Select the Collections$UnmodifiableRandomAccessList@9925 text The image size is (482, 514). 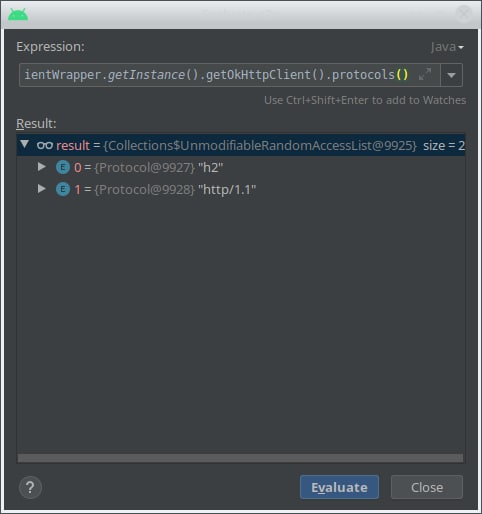pyautogui.click(x=260, y=145)
